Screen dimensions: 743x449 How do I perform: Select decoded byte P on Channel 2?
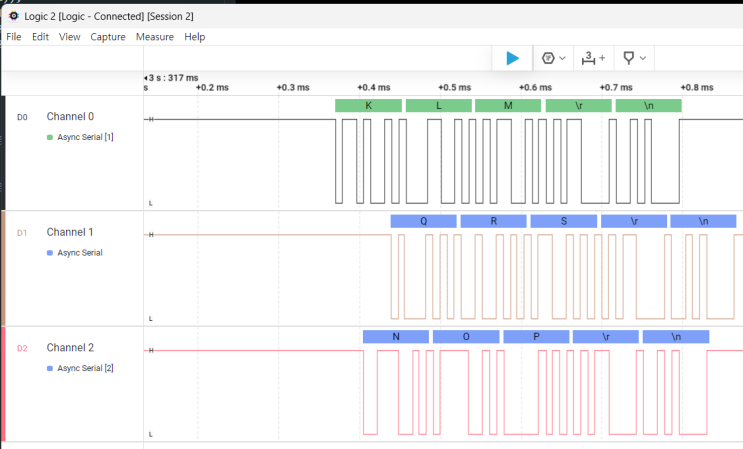click(x=536, y=337)
